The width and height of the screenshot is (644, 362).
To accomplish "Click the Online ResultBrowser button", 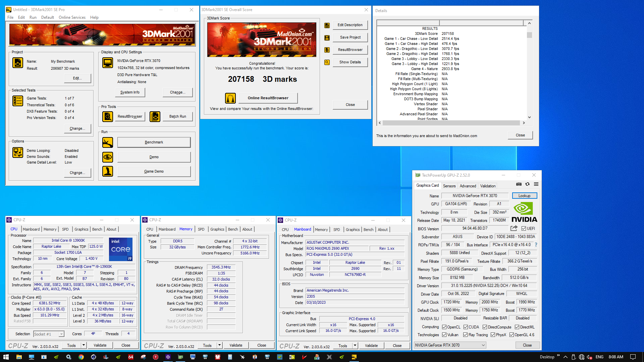I will (268, 98).
